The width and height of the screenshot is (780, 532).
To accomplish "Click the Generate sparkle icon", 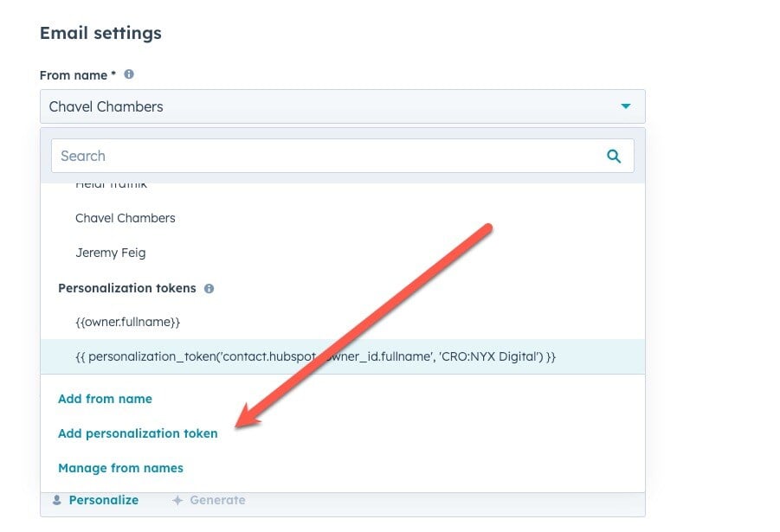I will (x=177, y=500).
